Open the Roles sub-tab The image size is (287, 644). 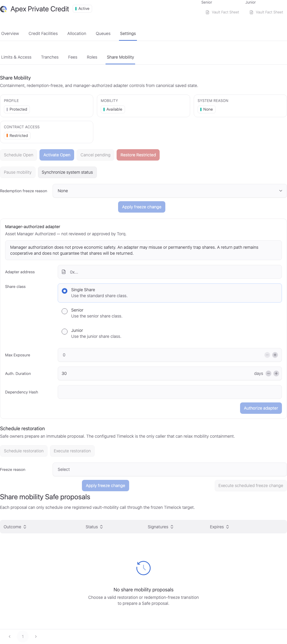(92, 57)
